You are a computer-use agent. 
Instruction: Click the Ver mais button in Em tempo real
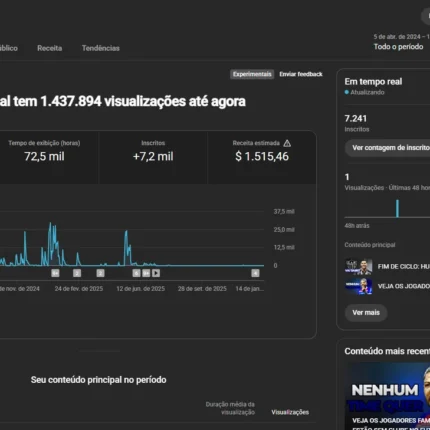tap(366, 313)
